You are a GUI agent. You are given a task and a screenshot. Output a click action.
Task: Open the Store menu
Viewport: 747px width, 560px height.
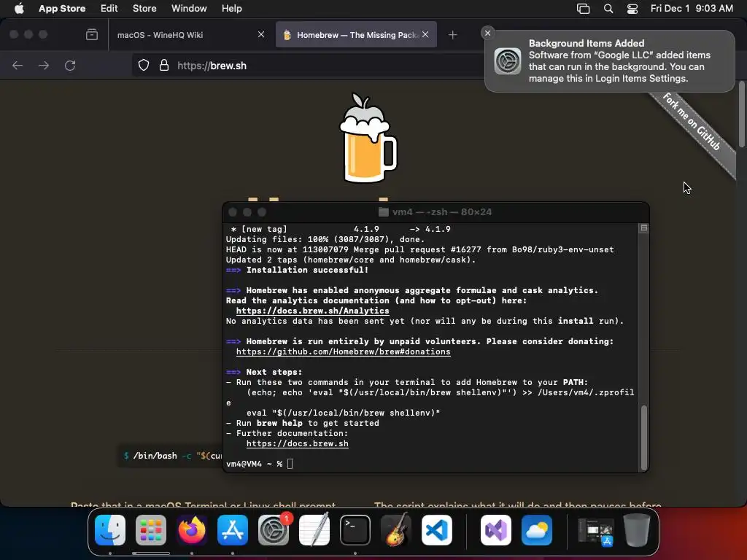pyautogui.click(x=144, y=8)
